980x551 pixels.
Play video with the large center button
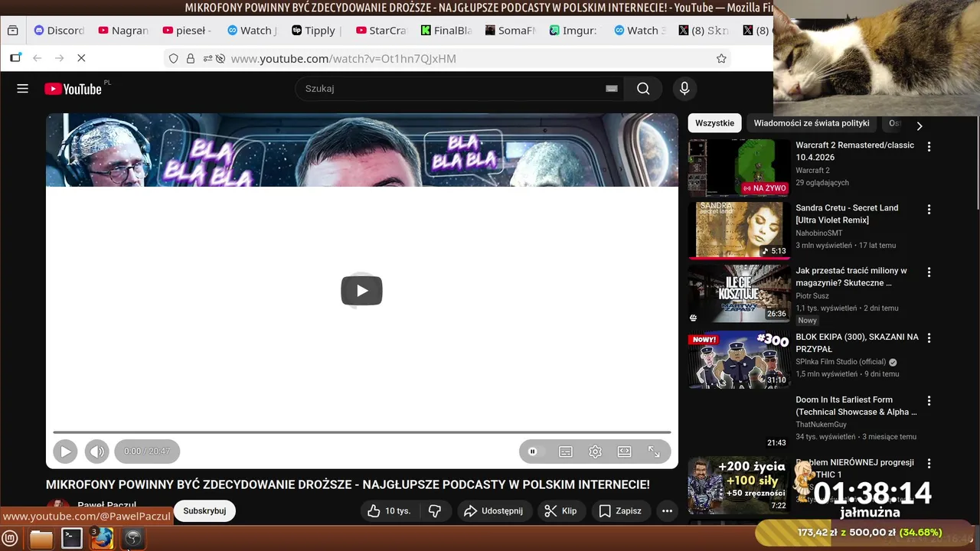point(361,290)
